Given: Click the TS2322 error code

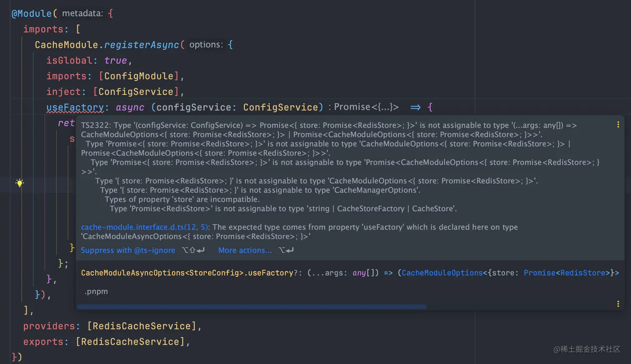Looking at the screenshot, I should point(96,125).
